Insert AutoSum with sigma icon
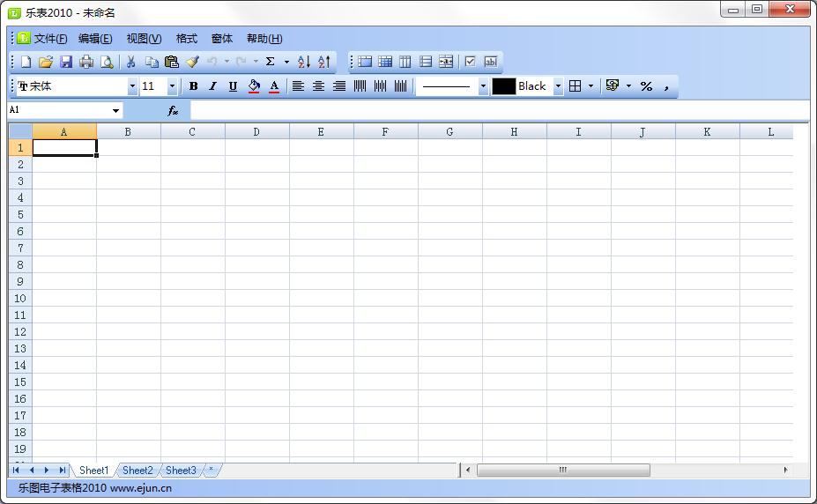Screen dimensions: 817x504 (271, 62)
